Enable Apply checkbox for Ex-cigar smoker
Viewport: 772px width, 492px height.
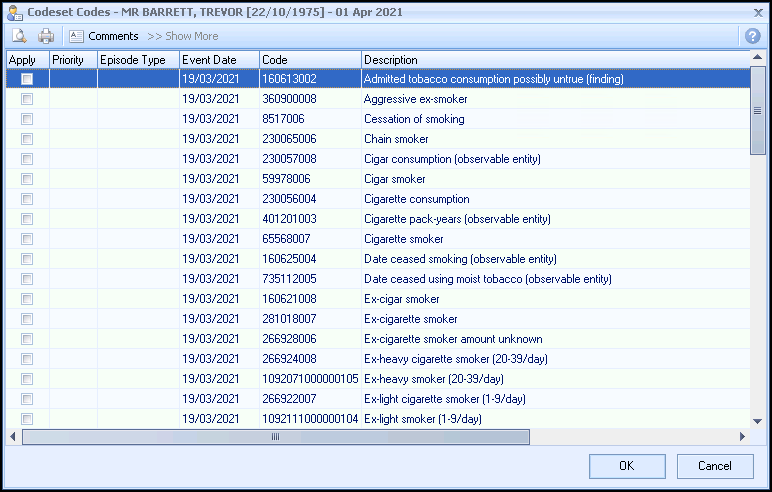pyautogui.click(x=27, y=299)
